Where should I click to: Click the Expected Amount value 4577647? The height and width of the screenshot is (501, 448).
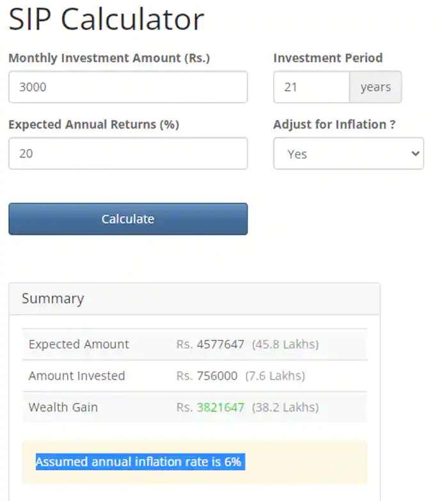pos(221,344)
